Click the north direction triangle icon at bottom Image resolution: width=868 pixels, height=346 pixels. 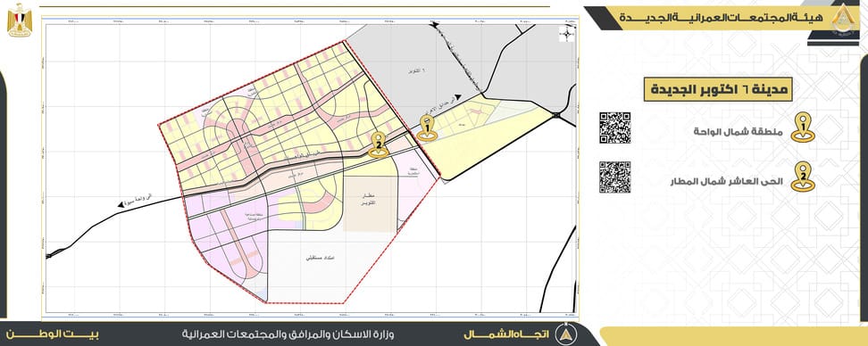click(565, 334)
